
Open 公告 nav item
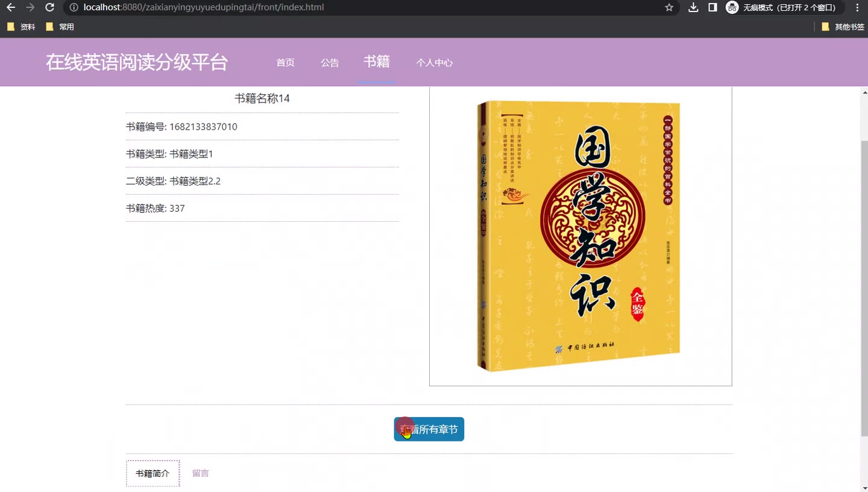(x=330, y=63)
